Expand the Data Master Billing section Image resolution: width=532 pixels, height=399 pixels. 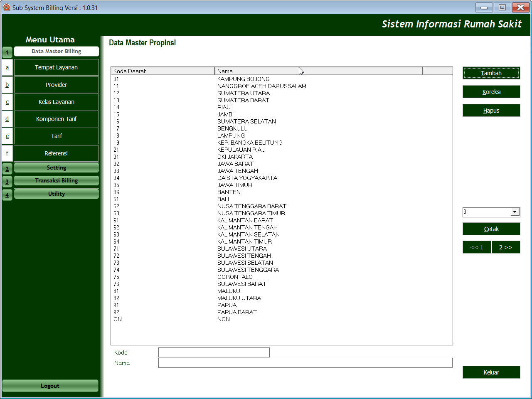tap(56, 51)
